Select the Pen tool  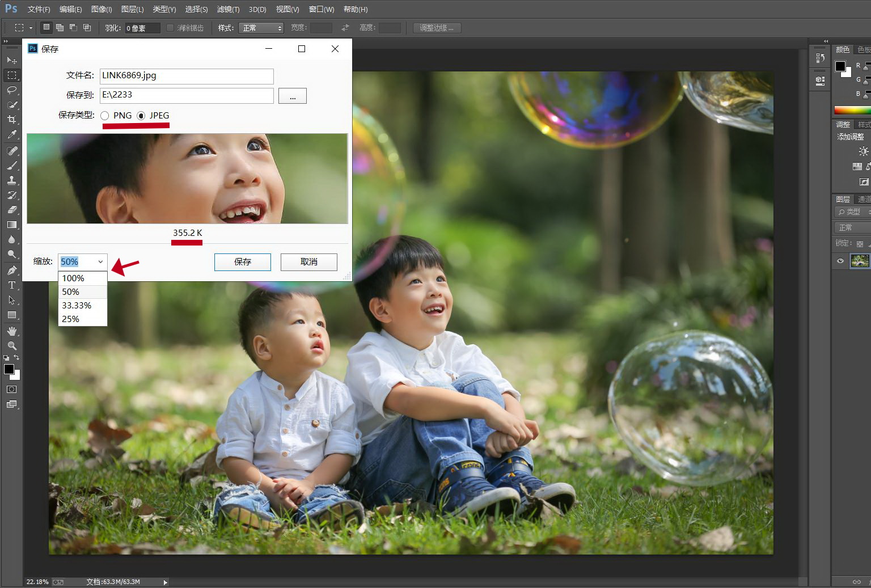point(12,270)
